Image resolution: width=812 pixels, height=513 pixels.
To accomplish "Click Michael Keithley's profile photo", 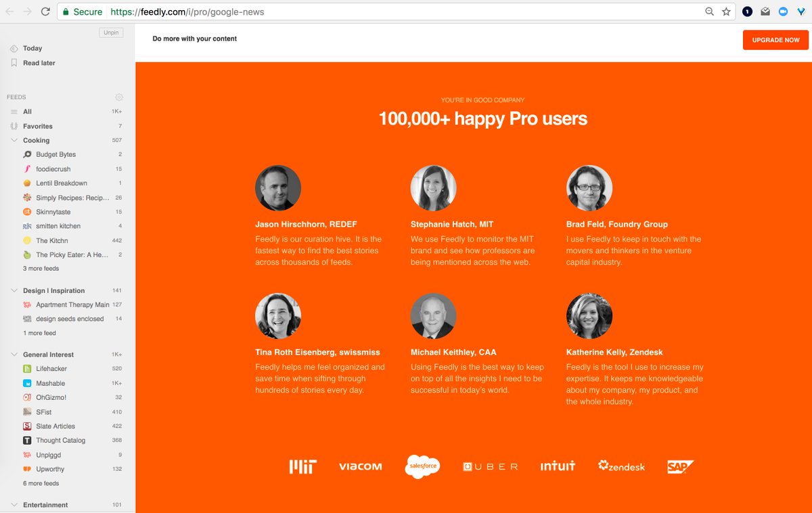I will (x=434, y=316).
